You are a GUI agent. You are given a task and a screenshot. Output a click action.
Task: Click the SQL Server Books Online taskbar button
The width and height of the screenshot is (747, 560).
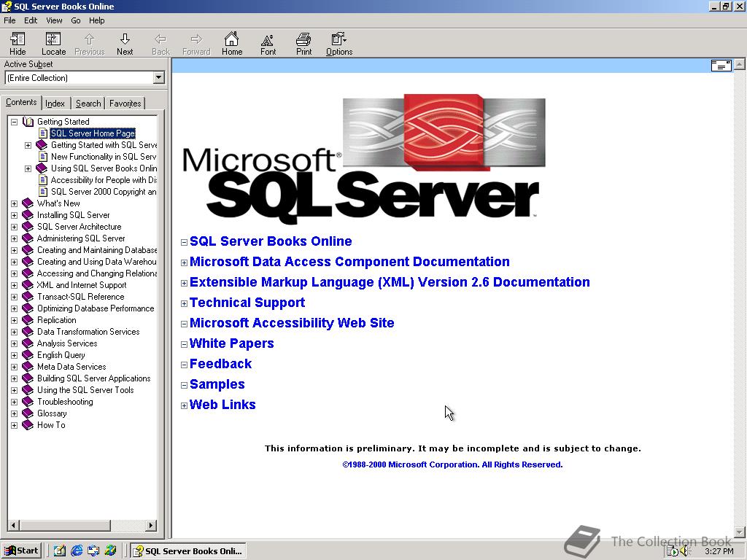(188, 551)
